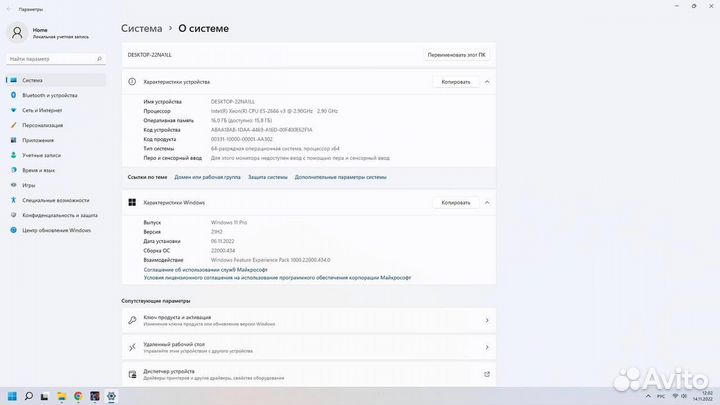Click the network icon beside Сеть и Интернет
The image size is (720, 405).
click(x=13, y=110)
